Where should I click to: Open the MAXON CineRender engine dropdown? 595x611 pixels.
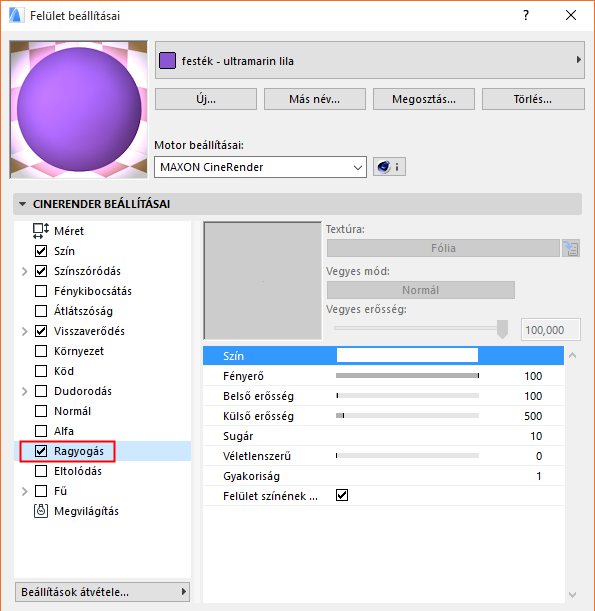click(x=260, y=167)
